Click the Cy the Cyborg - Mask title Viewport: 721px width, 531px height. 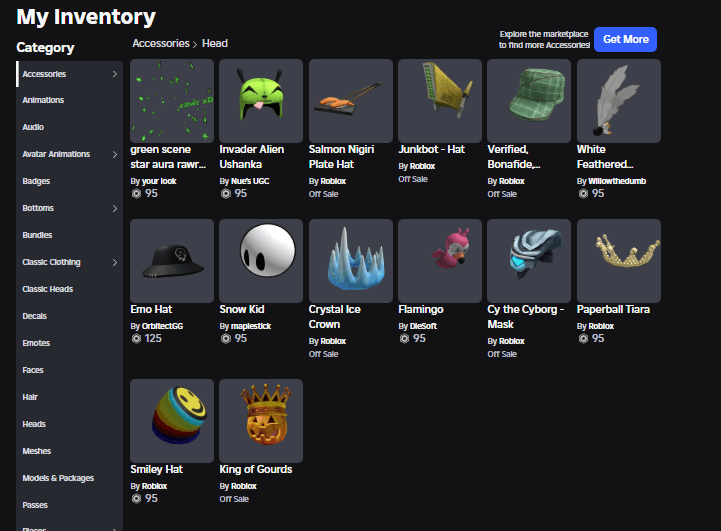point(526,317)
